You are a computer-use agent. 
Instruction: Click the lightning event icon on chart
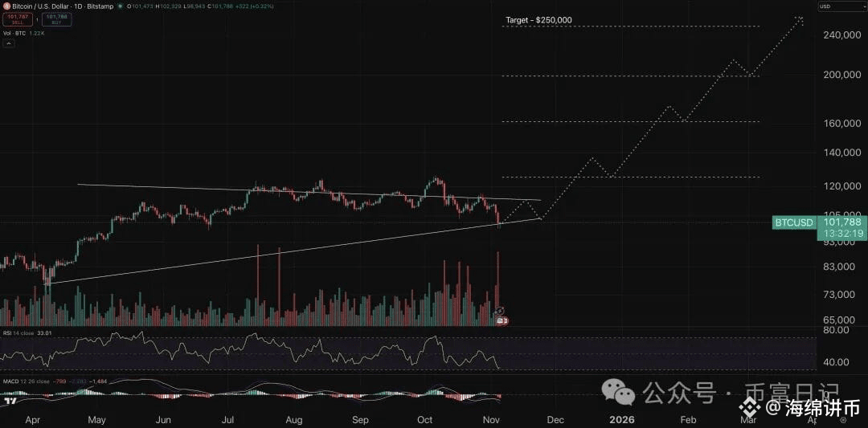[499, 312]
